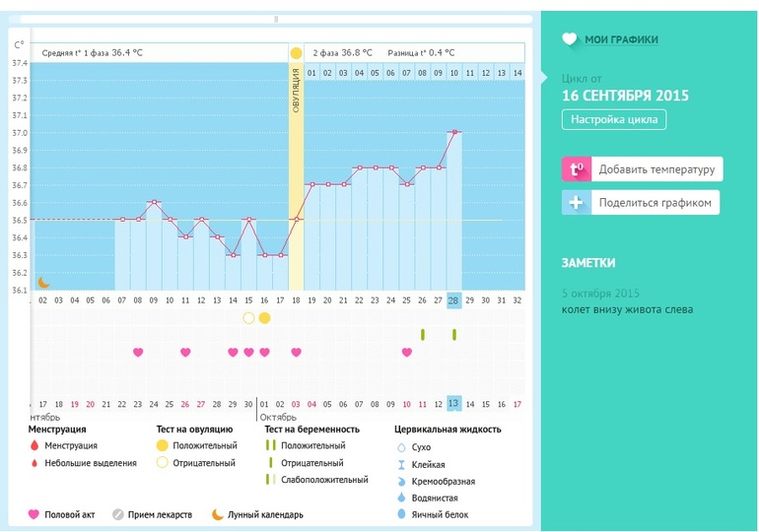Go to Мои графики
Screen dimensions: 759x532
(621, 39)
